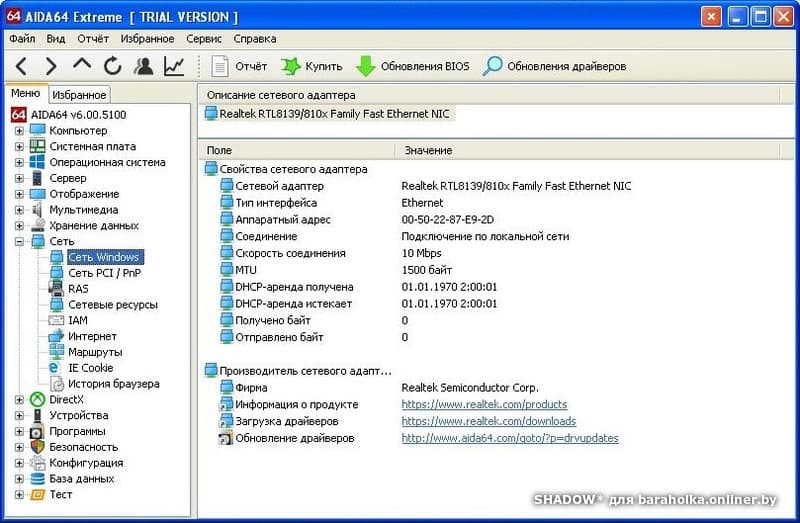This screenshot has width=800, height=523.
Task: Open the Избранное menu in menu bar
Action: (147, 39)
